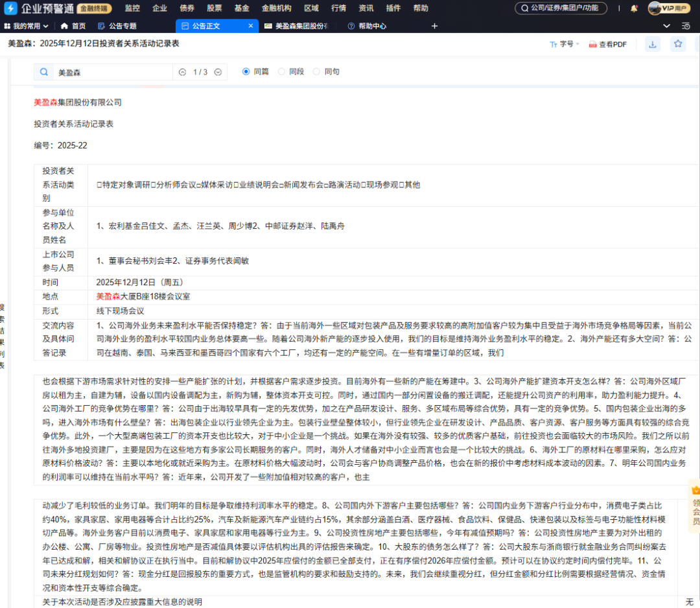Open the 字号 font size dropdown

coord(565,44)
